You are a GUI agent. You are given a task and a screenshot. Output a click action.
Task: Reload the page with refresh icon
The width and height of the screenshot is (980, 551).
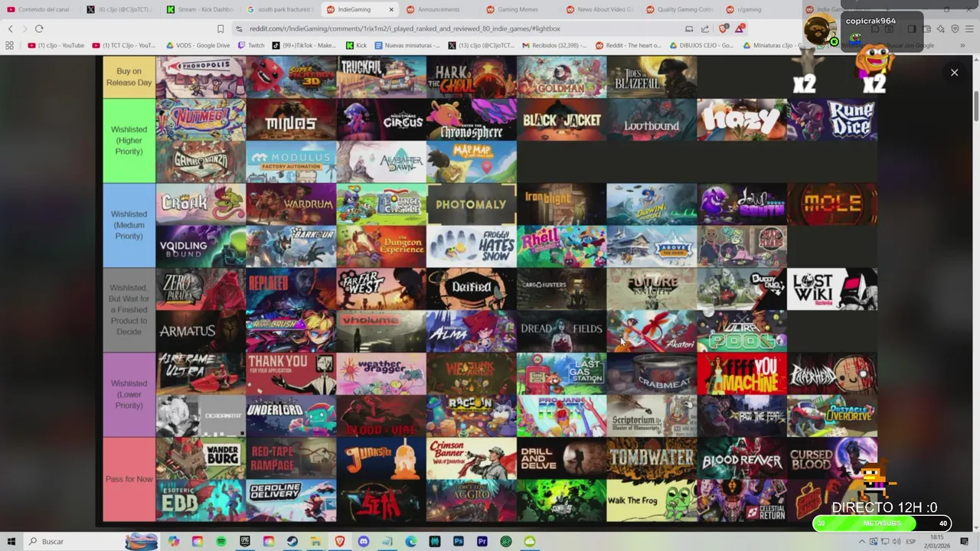[x=39, y=29]
